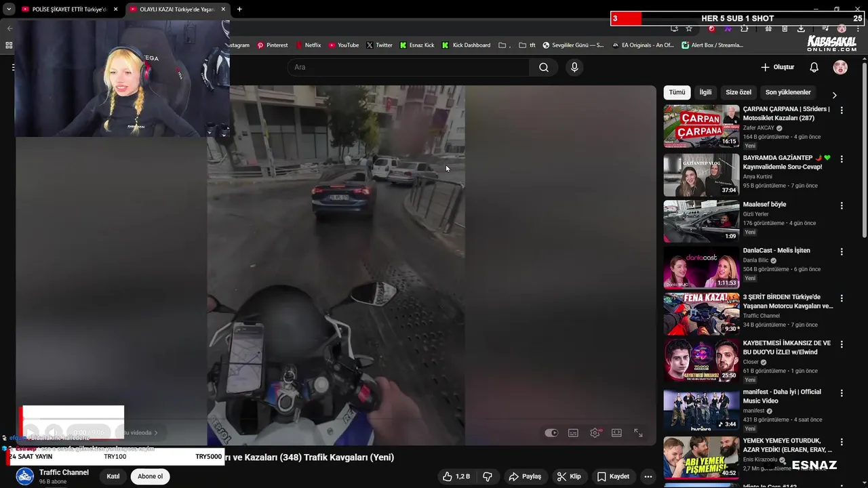Search with the magnifier button
This screenshot has height=488, width=868.
pos(544,67)
